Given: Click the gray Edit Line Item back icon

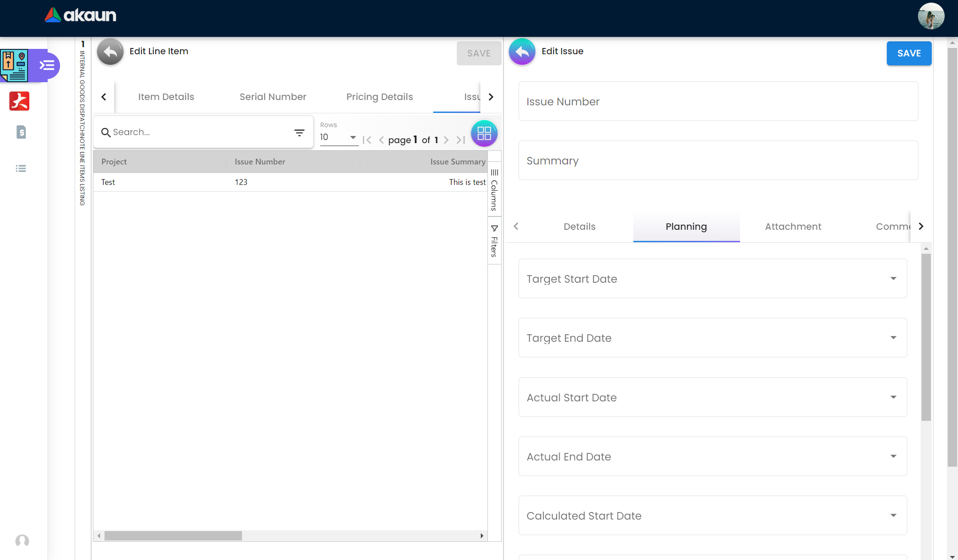Looking at the screenshot, I should point(110,52).
